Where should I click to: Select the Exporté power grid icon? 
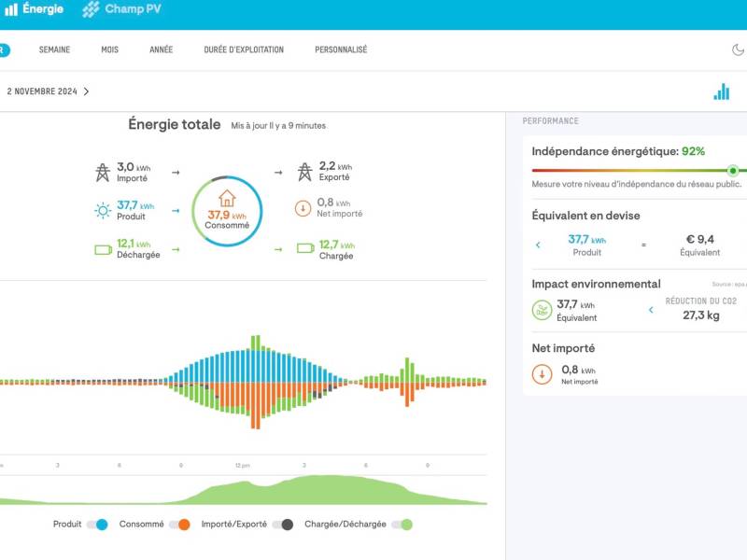coord(303,174)
